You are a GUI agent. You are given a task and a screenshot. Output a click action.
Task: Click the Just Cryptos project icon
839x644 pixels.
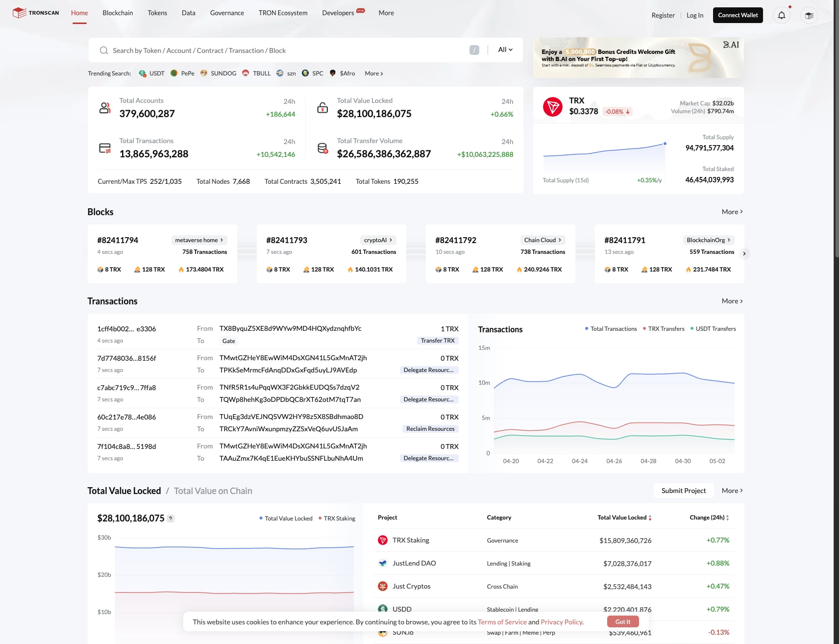pyautogui.click(x=383, y=586)
